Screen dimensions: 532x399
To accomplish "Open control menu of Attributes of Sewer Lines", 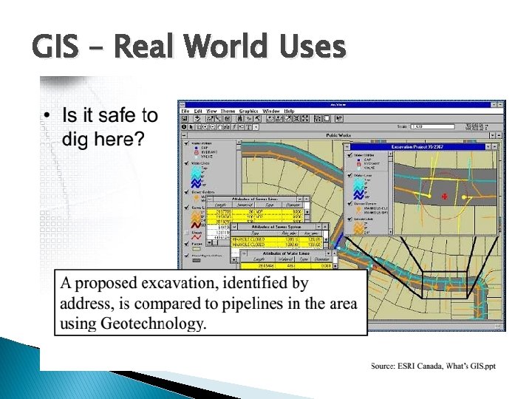I will [210, 199].
